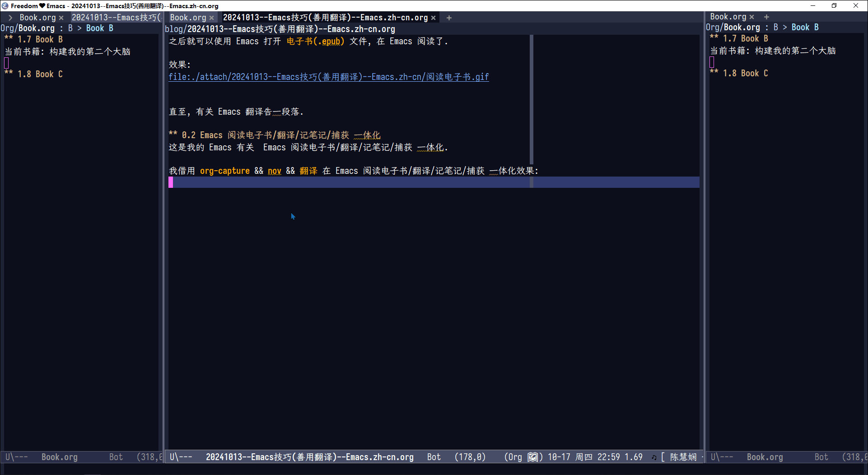Select the Emacs.zh-cn.org tab in middle pane

325,18
